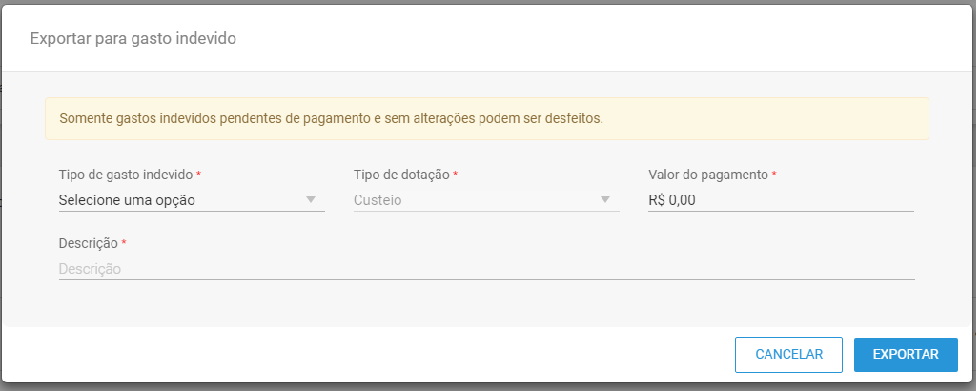Expand the Tipo de dotação arrow
This screenshot has height=391, width=980.
tap(605, 200)
